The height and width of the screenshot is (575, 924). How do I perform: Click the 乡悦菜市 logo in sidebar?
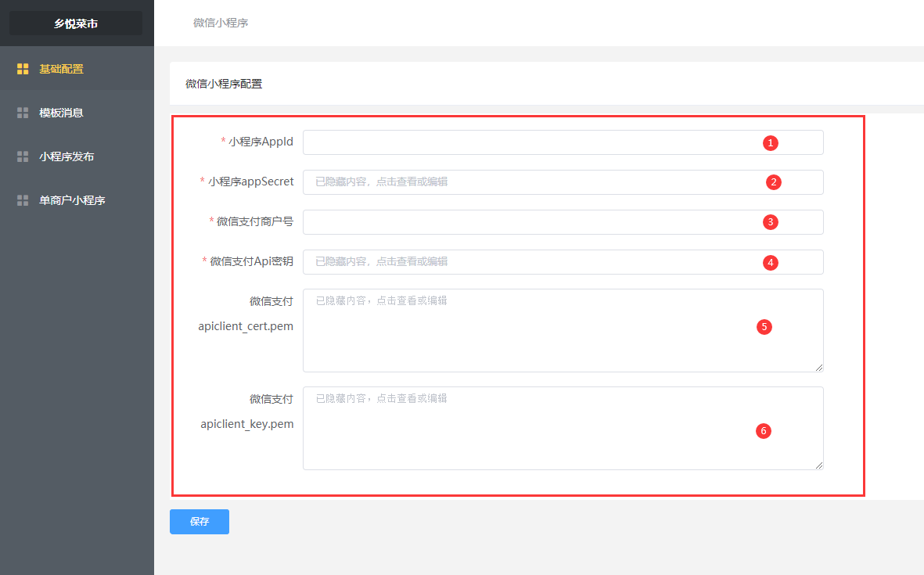[x=76, y=23]
